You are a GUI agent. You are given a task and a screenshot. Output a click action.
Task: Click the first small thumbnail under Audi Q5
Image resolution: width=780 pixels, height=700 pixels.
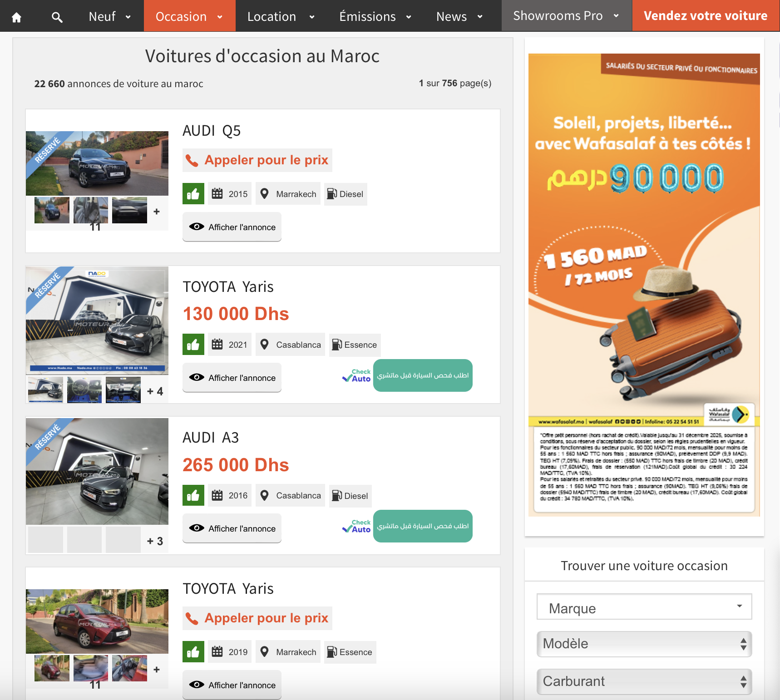[52, 210]
